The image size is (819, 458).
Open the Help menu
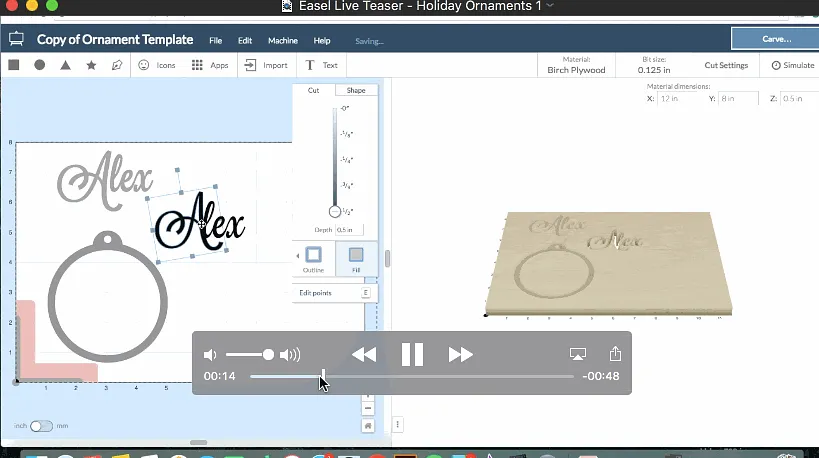(x=322, y=40)
